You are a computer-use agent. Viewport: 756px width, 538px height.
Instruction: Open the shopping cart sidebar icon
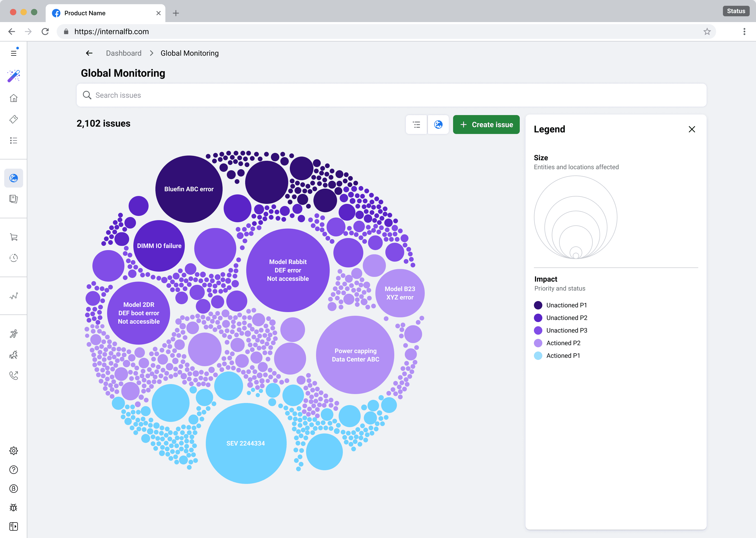[14, 237]
